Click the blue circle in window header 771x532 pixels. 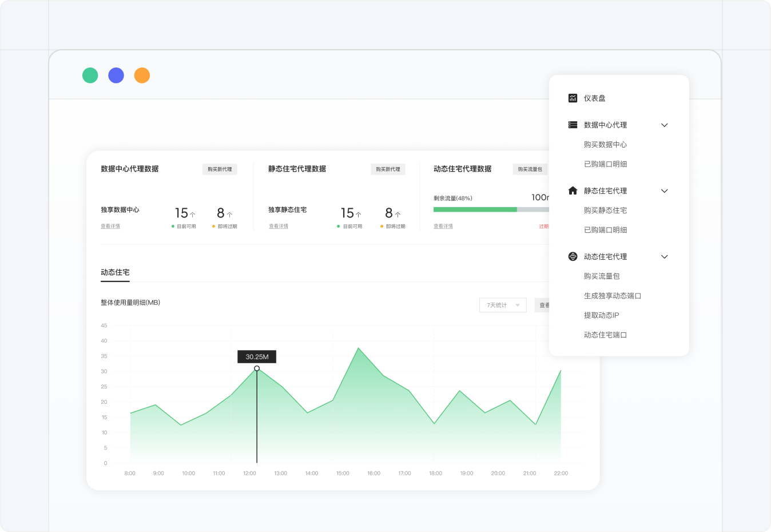[x=116, y=76]
